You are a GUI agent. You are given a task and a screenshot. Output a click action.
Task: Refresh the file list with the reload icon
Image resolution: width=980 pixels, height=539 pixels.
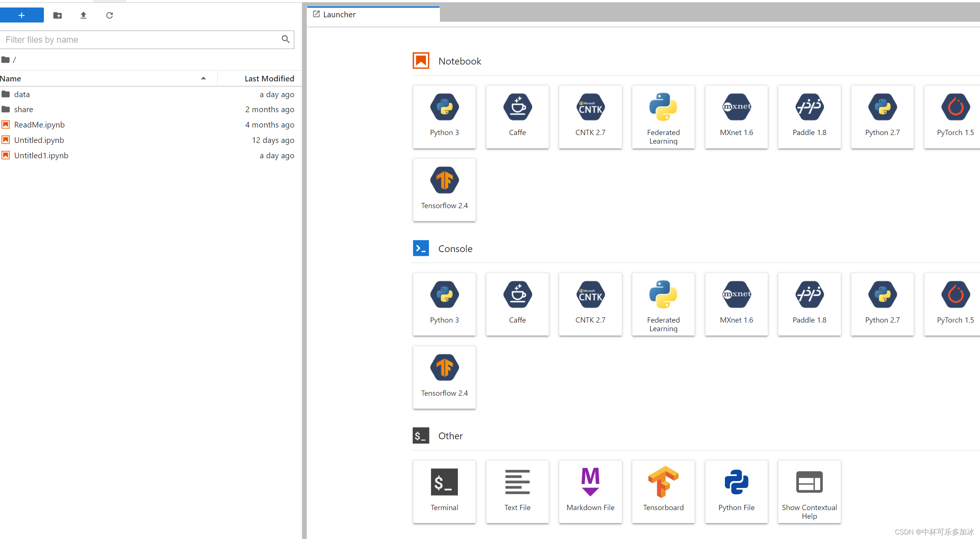pos(110,15)
